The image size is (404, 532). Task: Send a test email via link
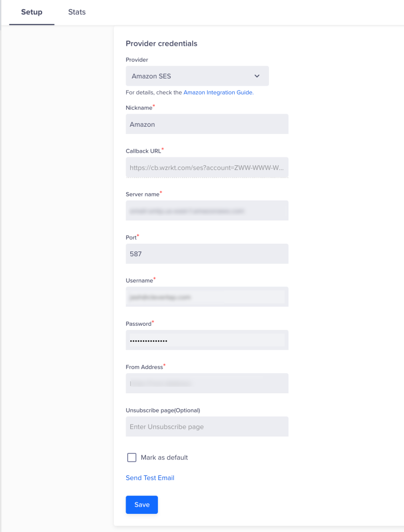[x=150, y=478]
